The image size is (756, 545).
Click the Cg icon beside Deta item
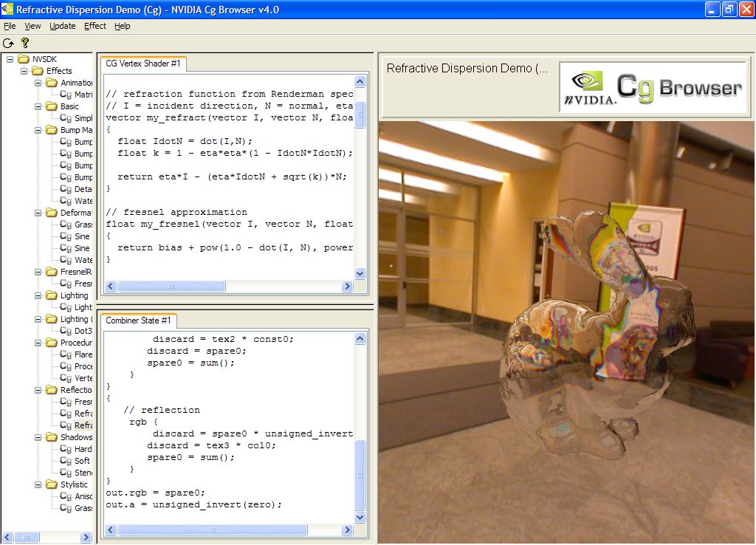click(66, 190)
